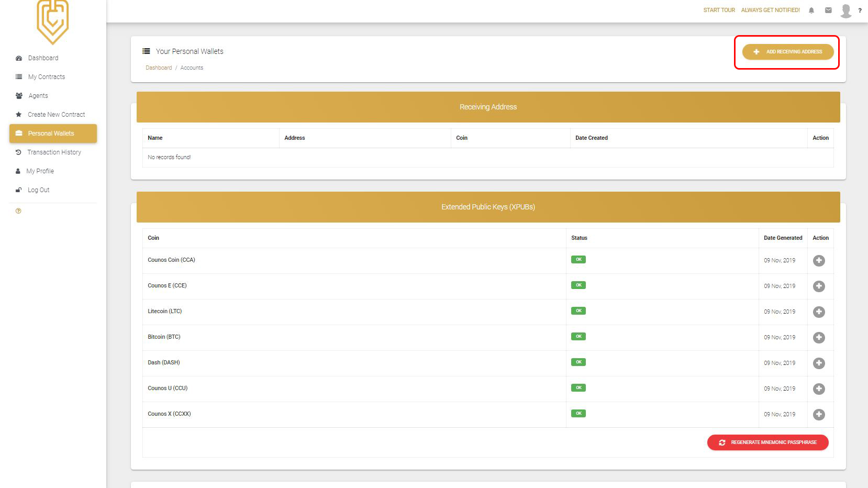Click plus icon for Bitcoin (BTC)

[x=819, y=337]
